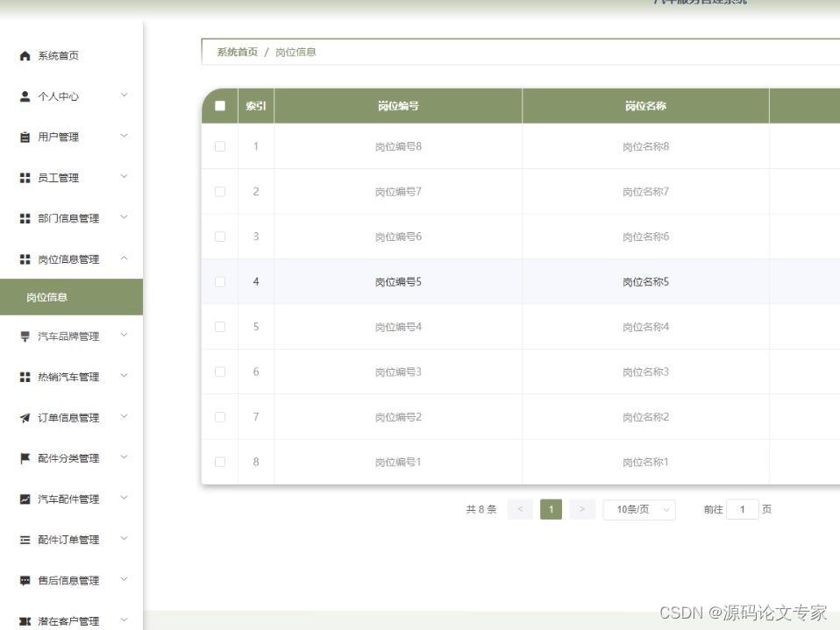Image resolution: width=840 pixels, height=630 pixels.
Task: Click the 前往 page number input field
Action: tap(742, 509)
